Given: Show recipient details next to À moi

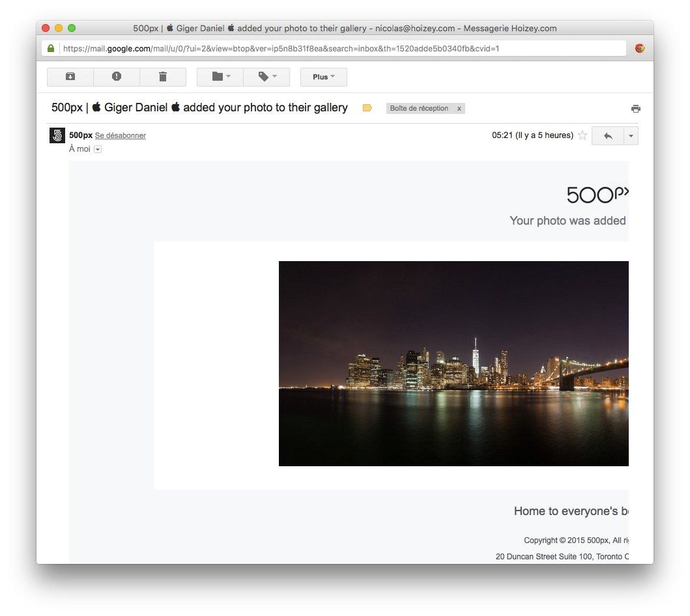Looking at the screenshot, I should (98, 149).
